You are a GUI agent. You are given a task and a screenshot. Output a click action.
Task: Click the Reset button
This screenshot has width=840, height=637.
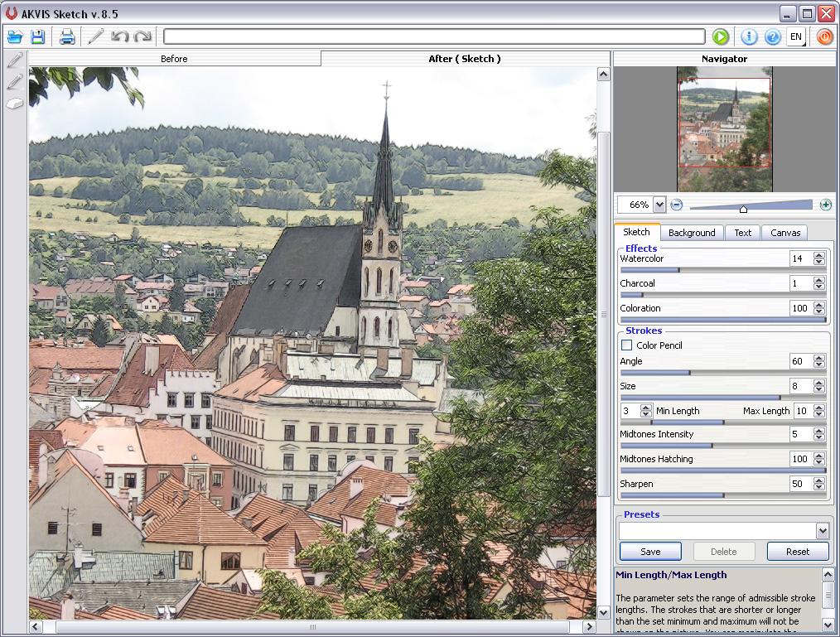(x=798, y=552)
